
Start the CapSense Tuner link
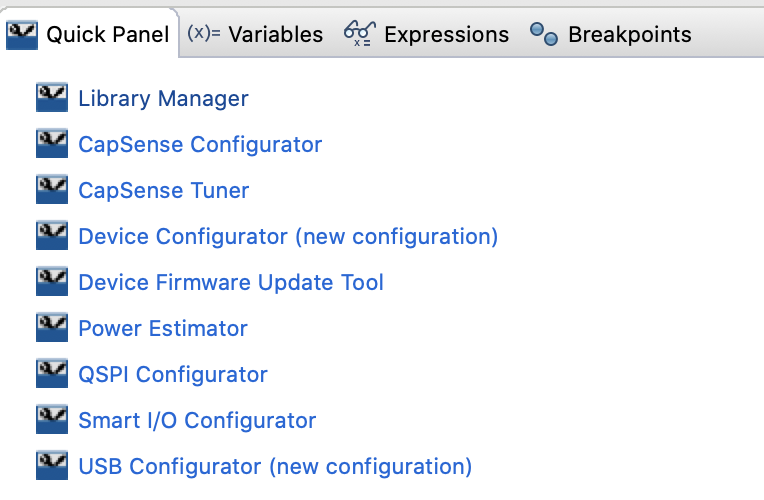click(164, 190)
